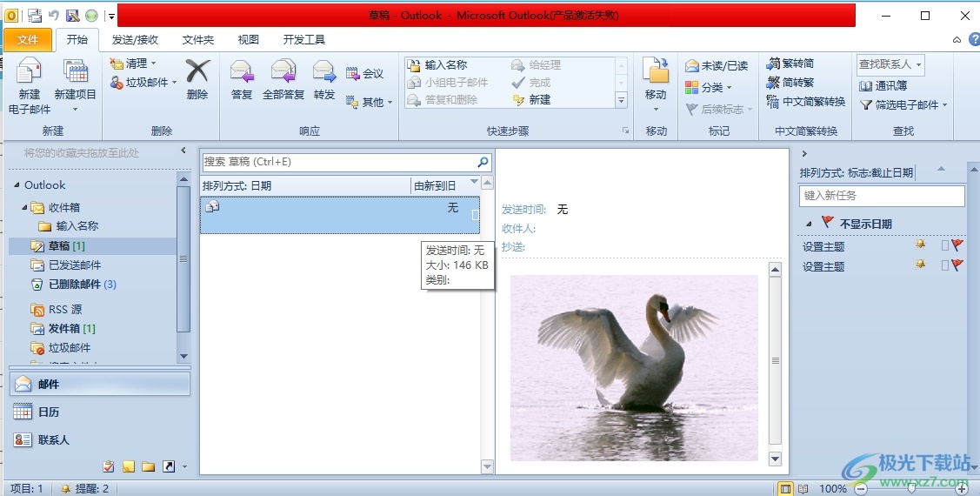The image size is (980, 496).
Task: Click reading pane scrollbar down arrow
Action: [775, 459]
